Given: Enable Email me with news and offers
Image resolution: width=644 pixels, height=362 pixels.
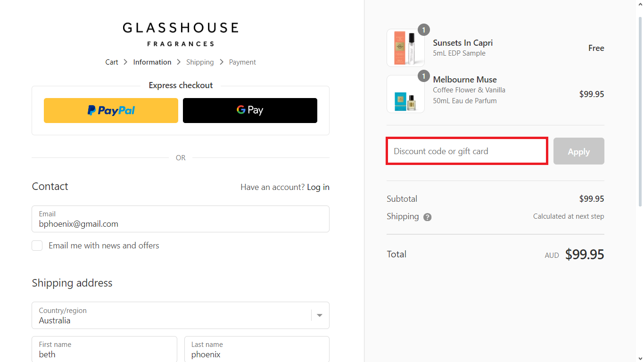Looking at the screenshot, I should pyautogui.click(x=37, y=245).
